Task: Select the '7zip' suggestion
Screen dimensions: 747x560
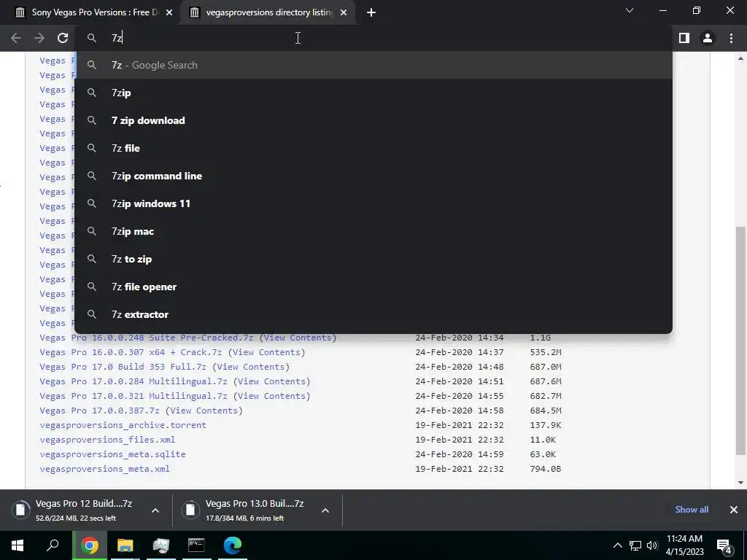Action: (373, 93)
